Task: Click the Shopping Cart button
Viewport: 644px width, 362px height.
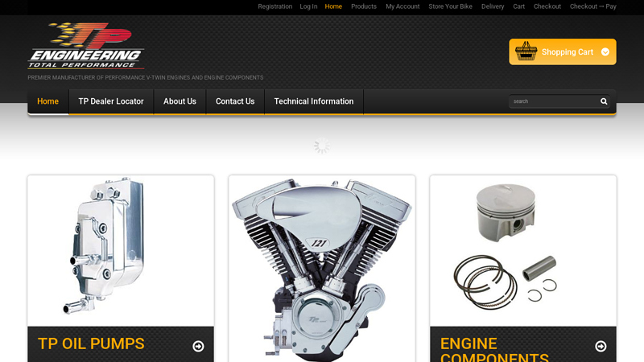Action: pyautogui.click(x=562, y=51)
